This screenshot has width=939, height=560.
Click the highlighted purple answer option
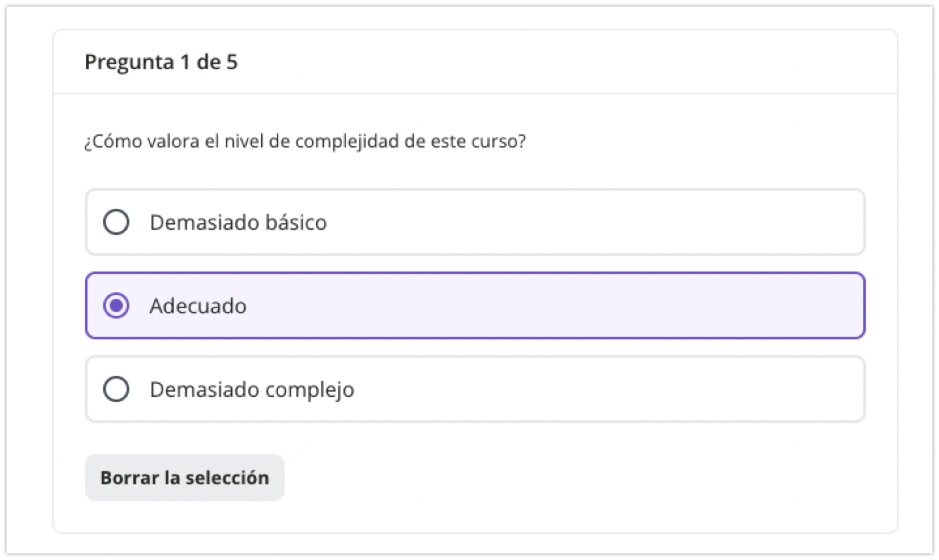(x=475, y=305)
